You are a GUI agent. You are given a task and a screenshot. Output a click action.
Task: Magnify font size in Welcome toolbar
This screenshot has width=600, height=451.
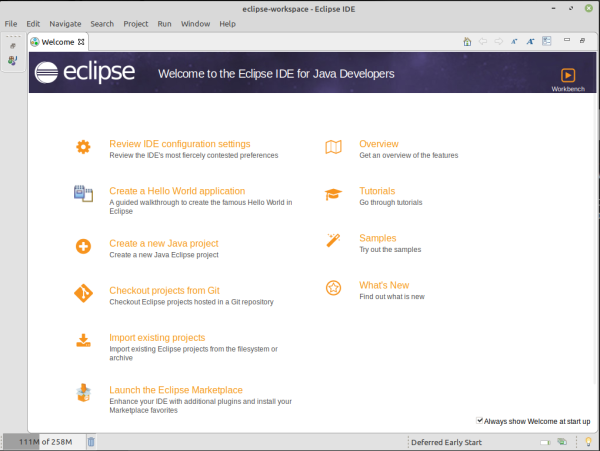[531, 42]
